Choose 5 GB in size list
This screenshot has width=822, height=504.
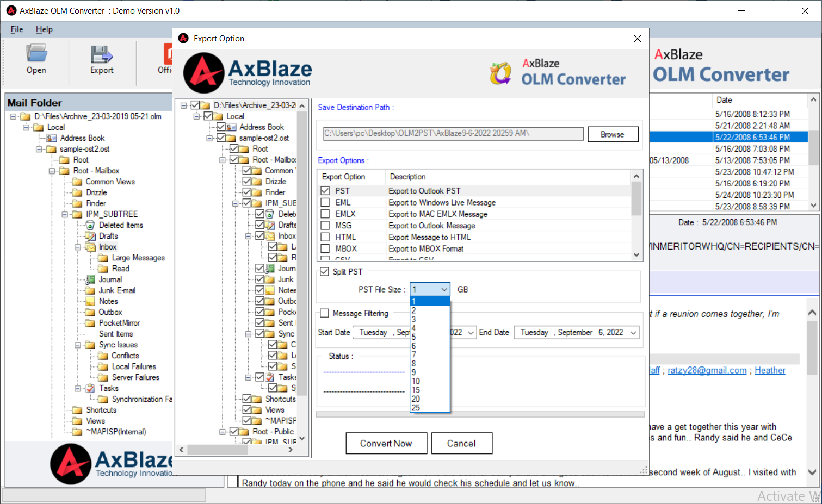pyautogui.click(x=430, y=337)
